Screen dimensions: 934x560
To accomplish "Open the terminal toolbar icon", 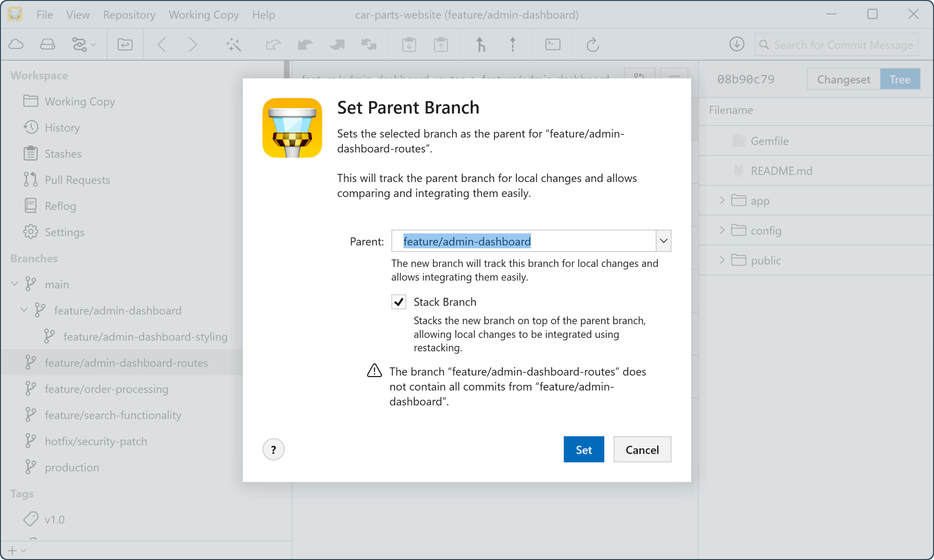I will pyautogui.click(x=553, y=44).
